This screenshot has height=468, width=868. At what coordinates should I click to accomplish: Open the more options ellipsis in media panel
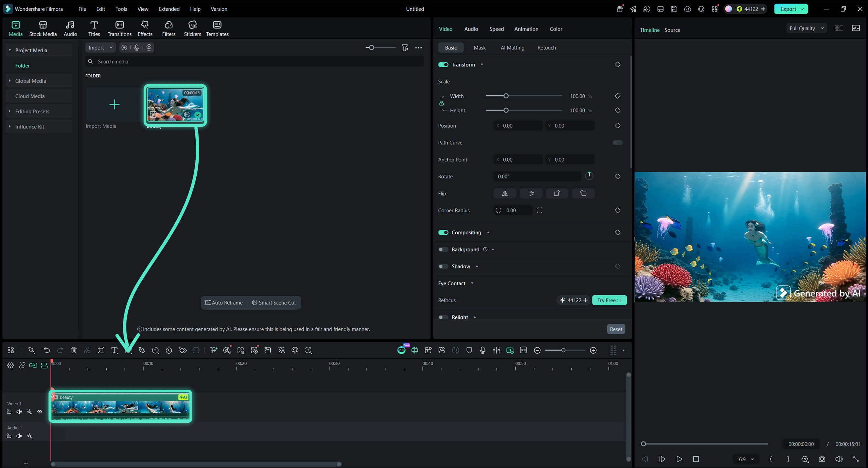click(x=418, y=48)
